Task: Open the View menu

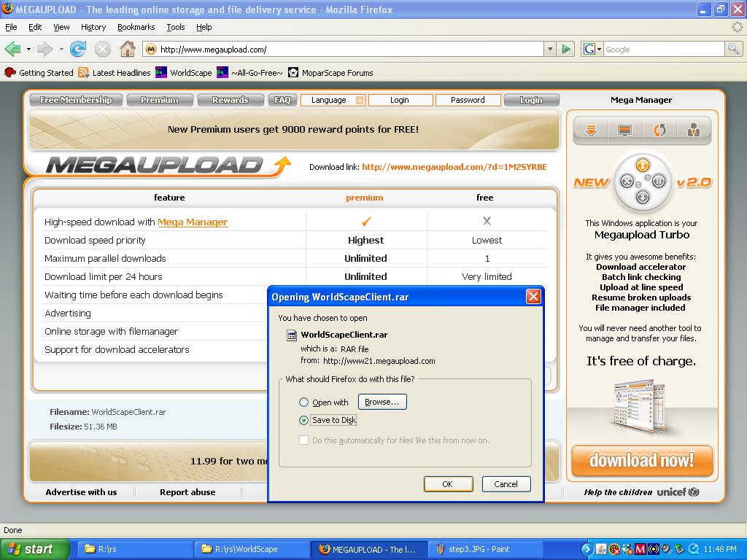Action: (61, 27)
